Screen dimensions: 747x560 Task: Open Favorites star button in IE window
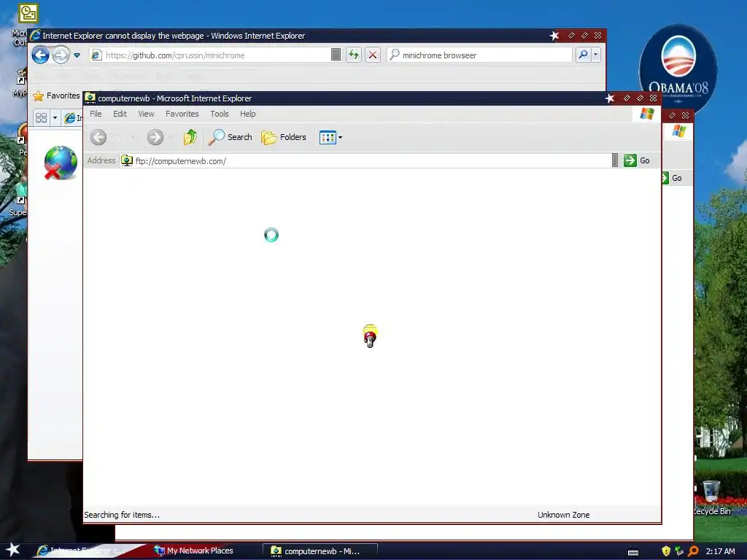pos(56,96)
